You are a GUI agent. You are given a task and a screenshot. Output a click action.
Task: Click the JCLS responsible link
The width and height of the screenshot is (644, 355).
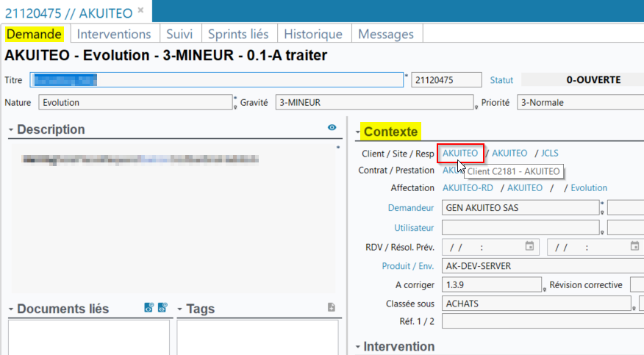click(550, 153)
